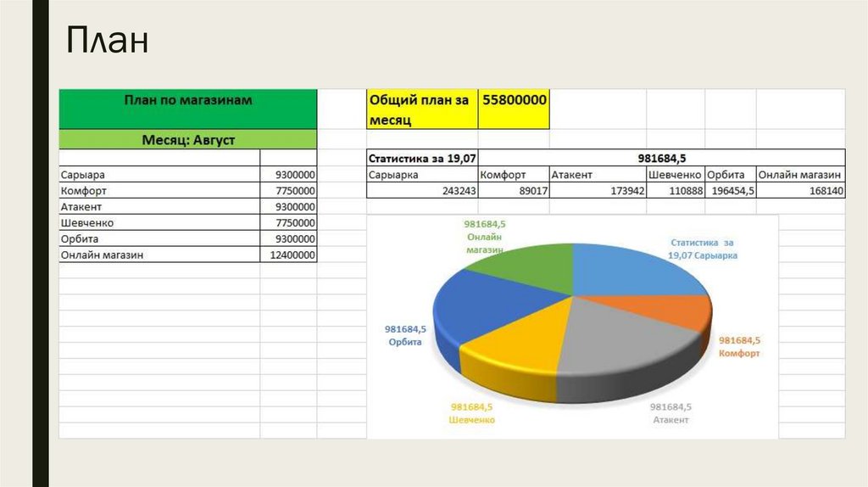Viewport: 868px width, 487px height.
Task: Click the 243243 statistics value
Action: [422, 191]
